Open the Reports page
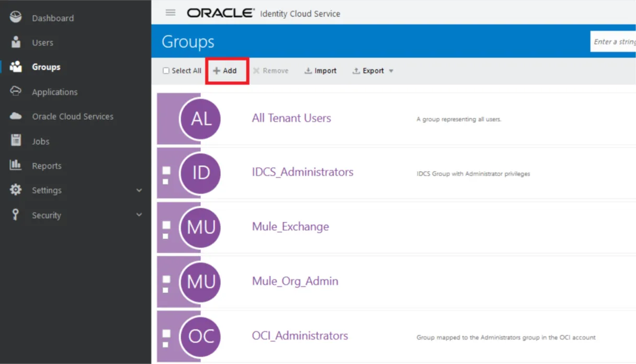Viewport: 636px width, 364px height. [47, 166]
